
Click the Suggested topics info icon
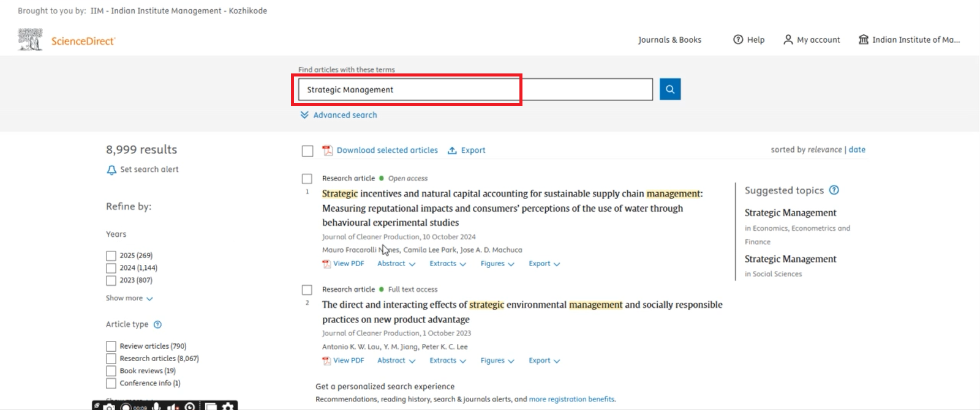click(x=834, y=190)
